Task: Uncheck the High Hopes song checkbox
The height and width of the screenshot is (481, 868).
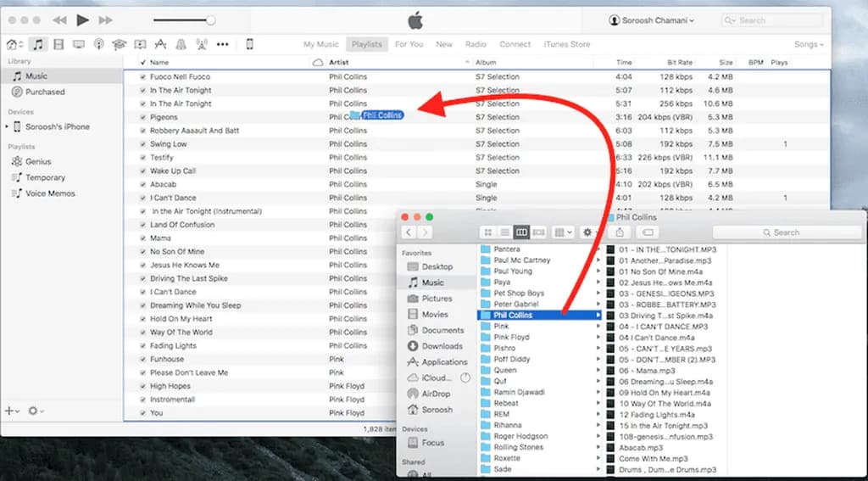Action: pos(142,386)
